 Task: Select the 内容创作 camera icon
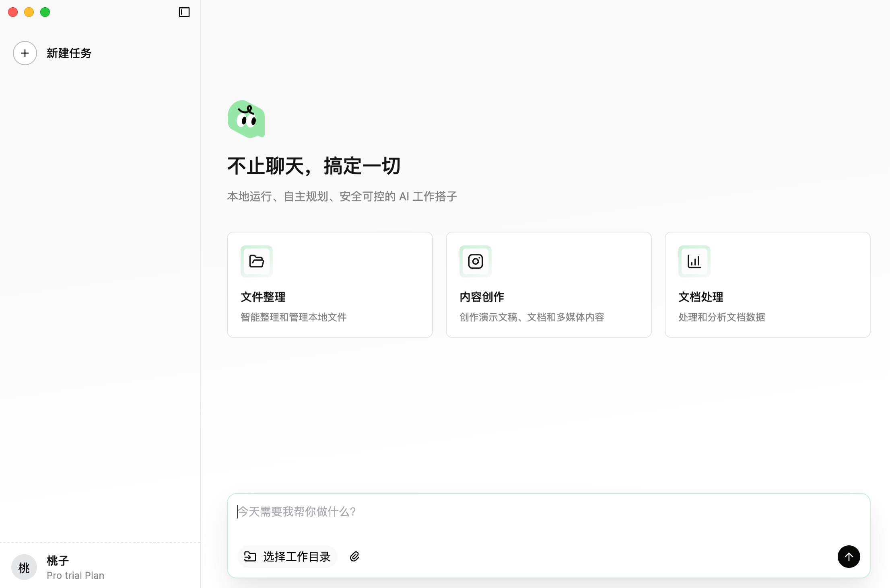pos(475,261)
